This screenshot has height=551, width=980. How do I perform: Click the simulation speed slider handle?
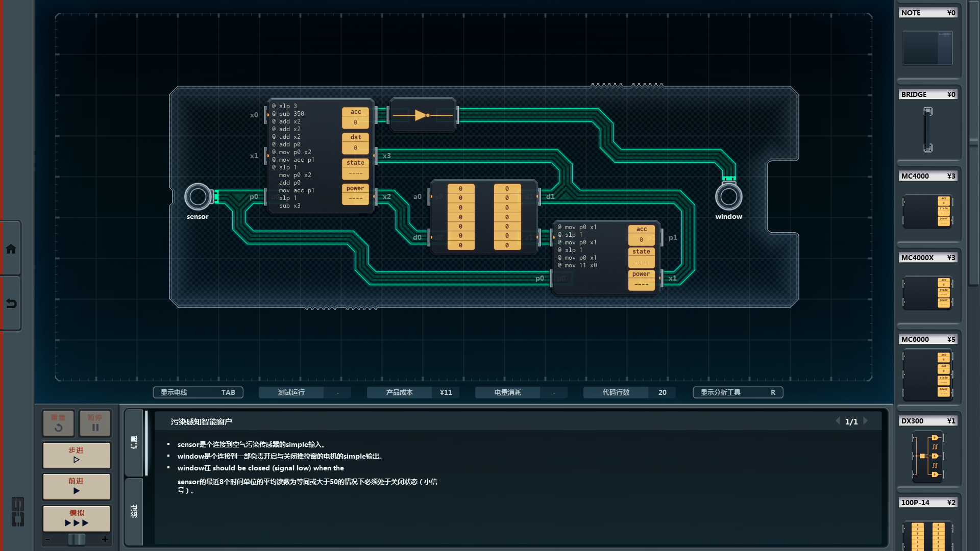pos(77,539)
